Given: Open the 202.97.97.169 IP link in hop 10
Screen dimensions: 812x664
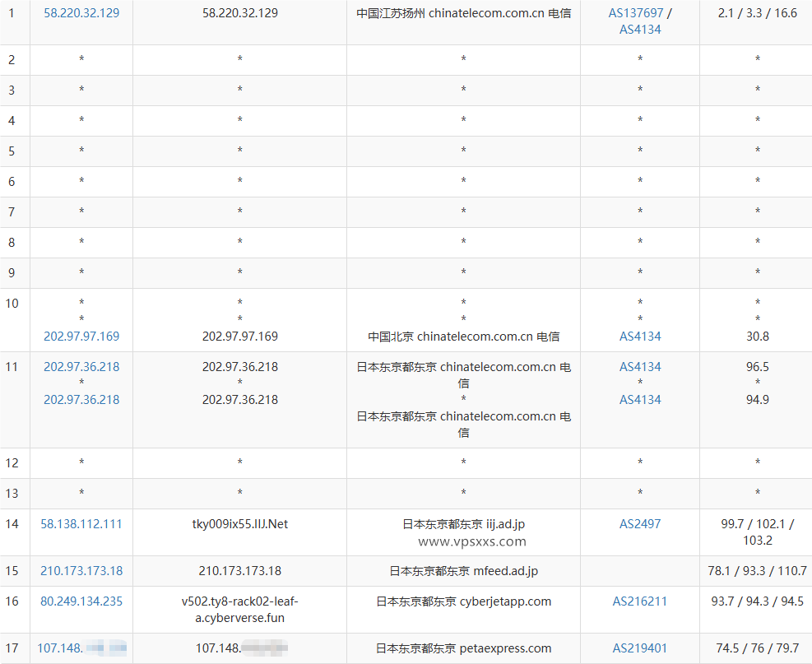Looking at the screenshot, I should pyautogui.click(x=81, y=337).
